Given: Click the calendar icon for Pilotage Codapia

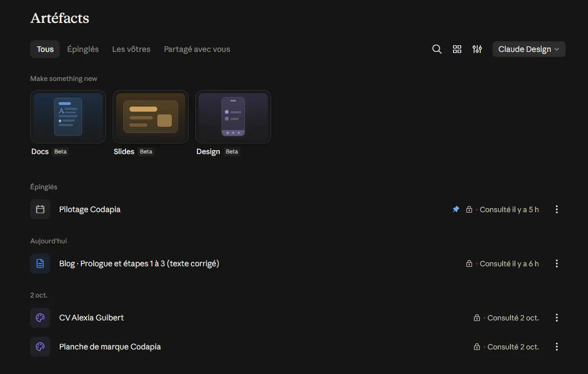Looking at the screenshot, I should 40,209.
